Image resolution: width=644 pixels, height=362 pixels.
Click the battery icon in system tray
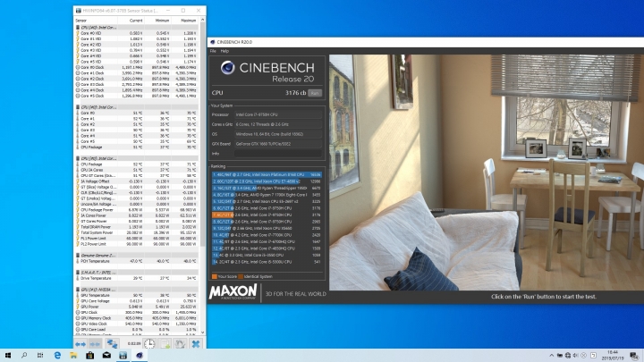(560, 356)
